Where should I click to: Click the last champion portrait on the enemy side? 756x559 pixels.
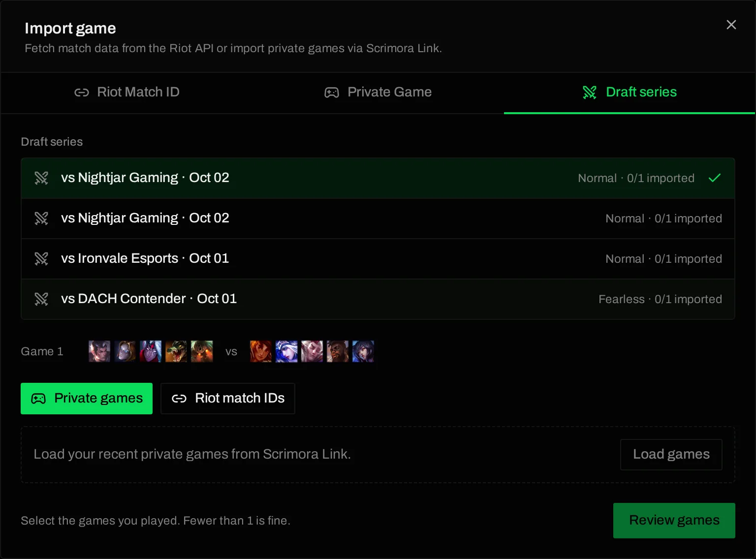363,351
